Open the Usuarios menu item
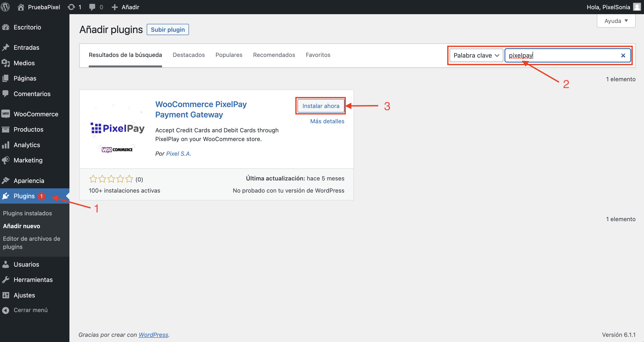 click(x=26, y=264)
